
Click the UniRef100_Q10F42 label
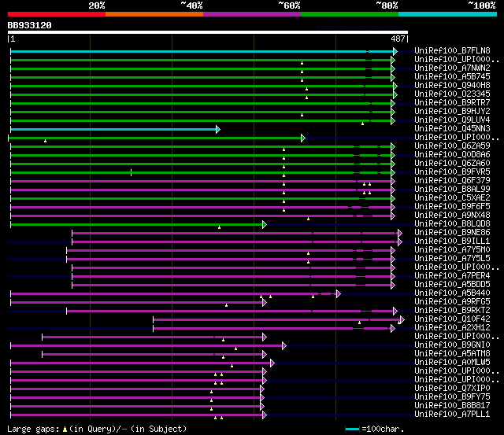pyautogui.click(x=452, y=319)
